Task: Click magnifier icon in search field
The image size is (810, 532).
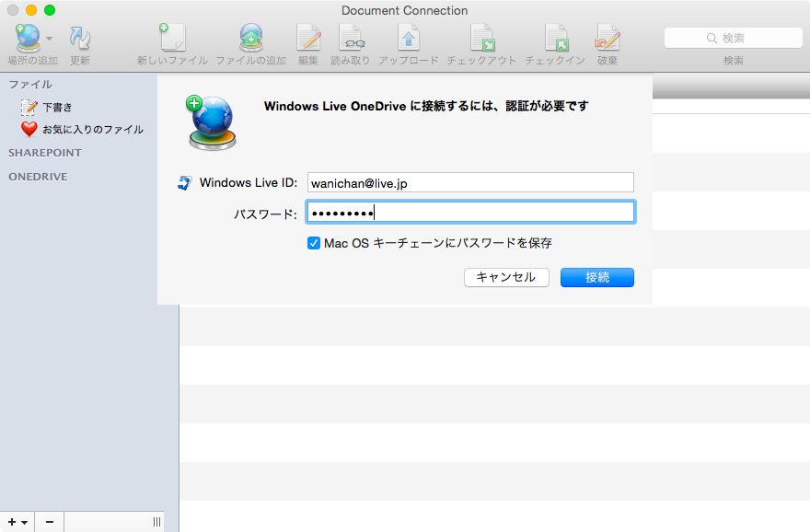Action: (x=712, y=39)
